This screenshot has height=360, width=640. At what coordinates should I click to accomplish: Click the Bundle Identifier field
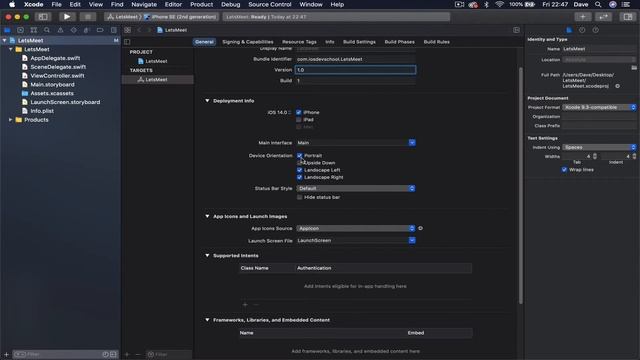(356, 59)
